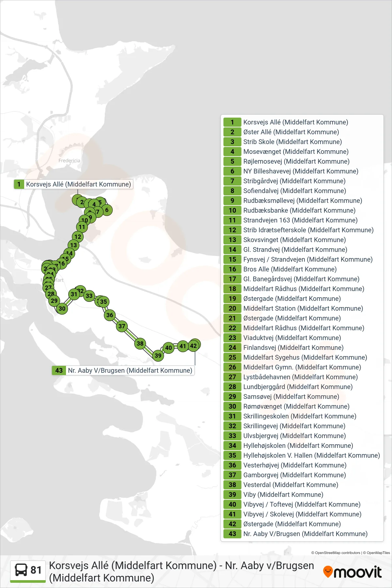The height and width of the screenshot is (588, 392).
Task: Select stop 38 Vesterdal in list
Action: [x=302, y=485]
